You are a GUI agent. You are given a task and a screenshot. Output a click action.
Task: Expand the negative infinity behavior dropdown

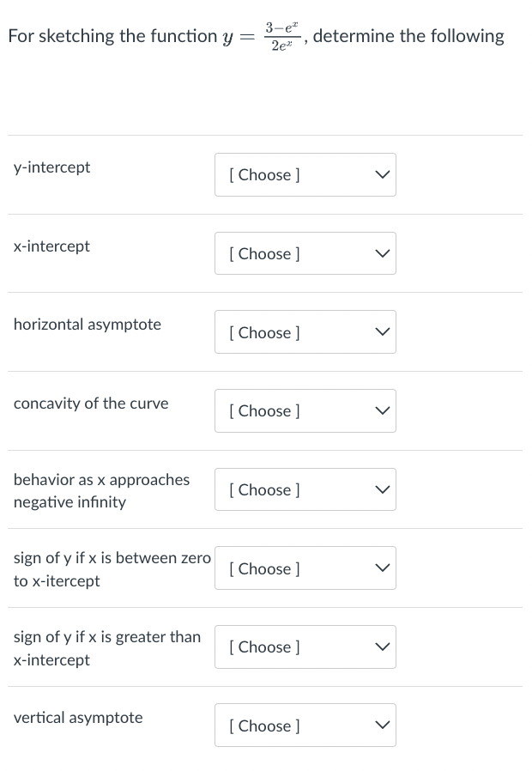305,490
